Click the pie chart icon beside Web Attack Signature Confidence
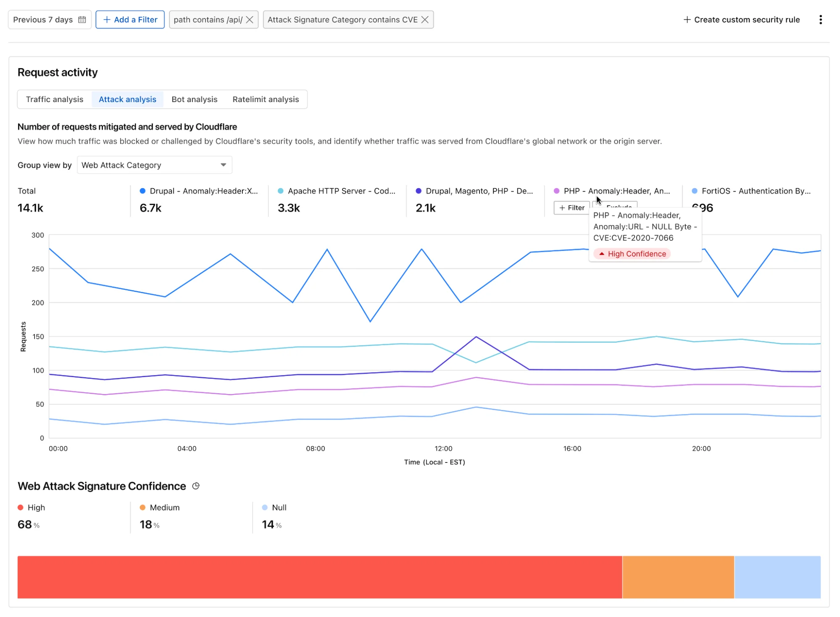840x617 pixels. coord(195,486)
